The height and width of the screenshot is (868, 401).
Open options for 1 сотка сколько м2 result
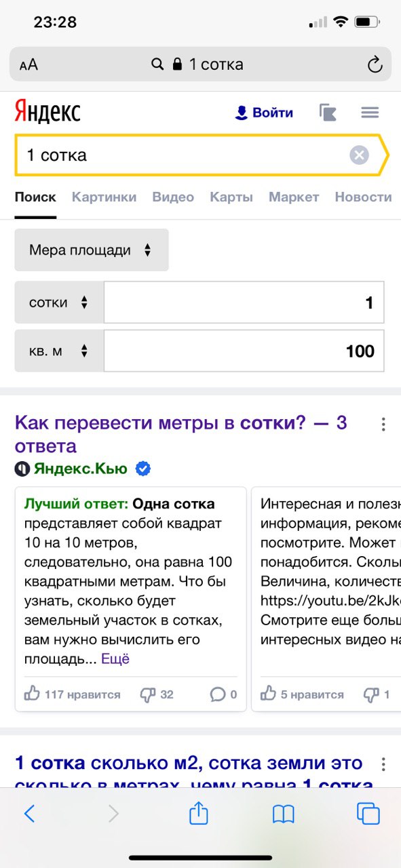click(383, 764)
